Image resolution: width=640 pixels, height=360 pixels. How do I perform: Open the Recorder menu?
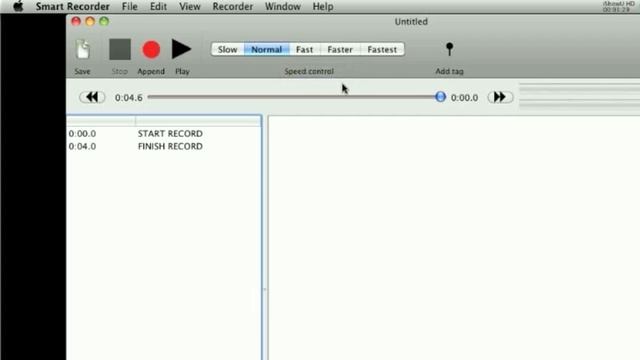233,7
